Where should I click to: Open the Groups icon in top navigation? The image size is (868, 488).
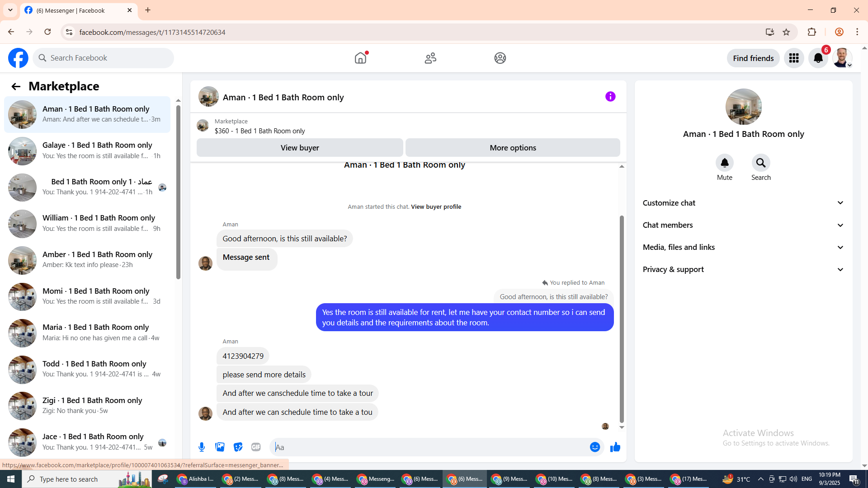500,58
